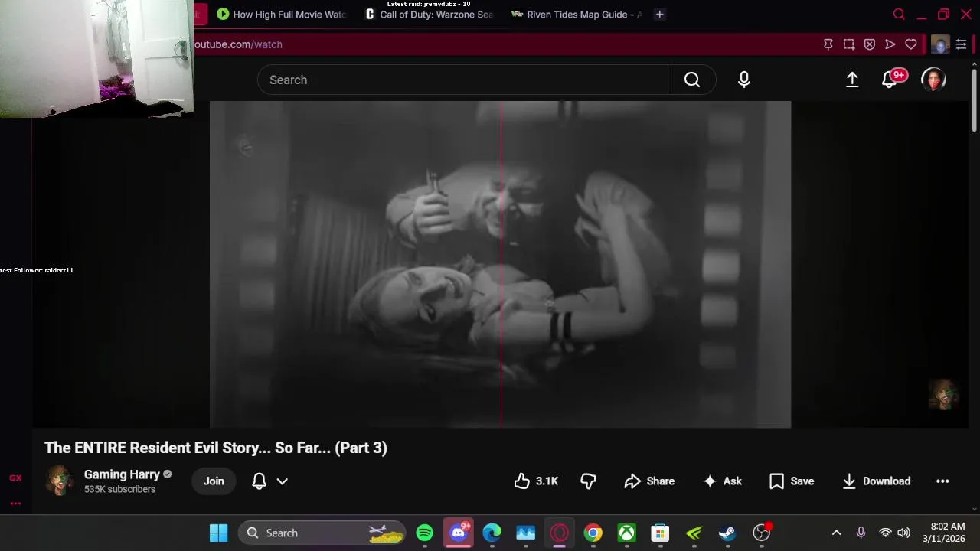Open the Gaming Harry channel avatar
The image size is (980, 551).
[x=59, y=481]
